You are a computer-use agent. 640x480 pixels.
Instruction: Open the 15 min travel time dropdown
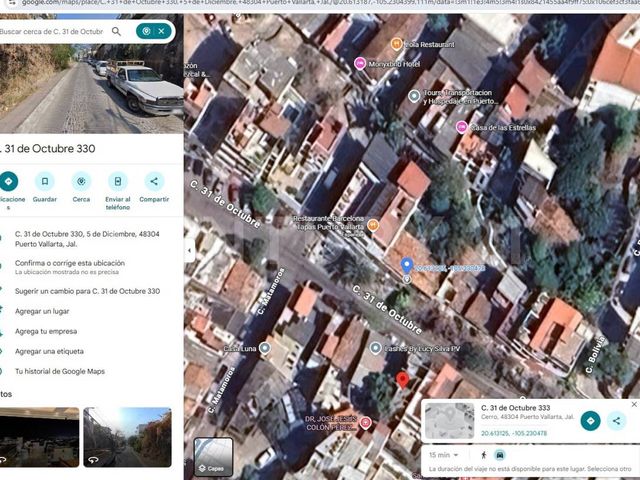point(444,455)
